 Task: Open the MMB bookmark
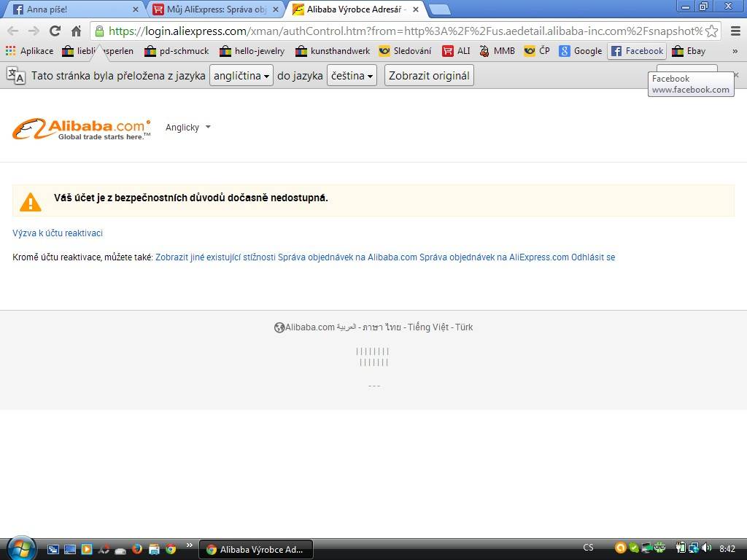(497, 51)
